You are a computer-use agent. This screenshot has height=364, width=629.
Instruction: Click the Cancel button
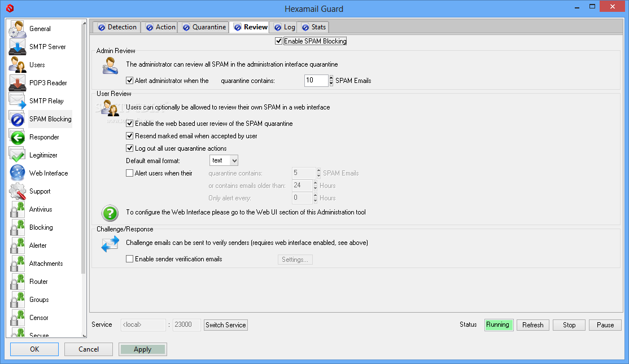tap(89, 349)
